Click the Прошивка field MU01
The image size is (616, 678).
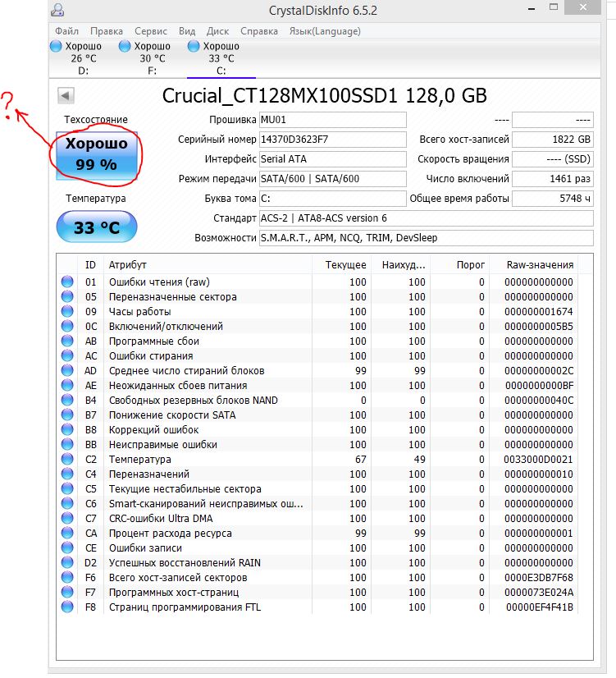333,120
